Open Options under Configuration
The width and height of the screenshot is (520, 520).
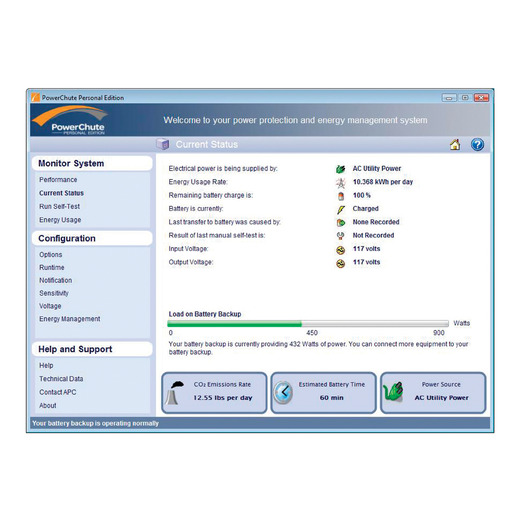(51, 255)
